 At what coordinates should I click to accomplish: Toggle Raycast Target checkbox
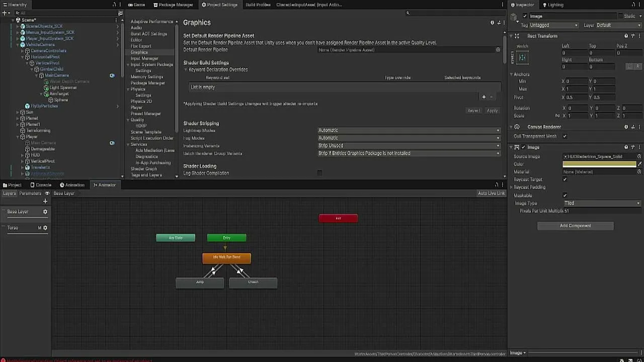565,179
